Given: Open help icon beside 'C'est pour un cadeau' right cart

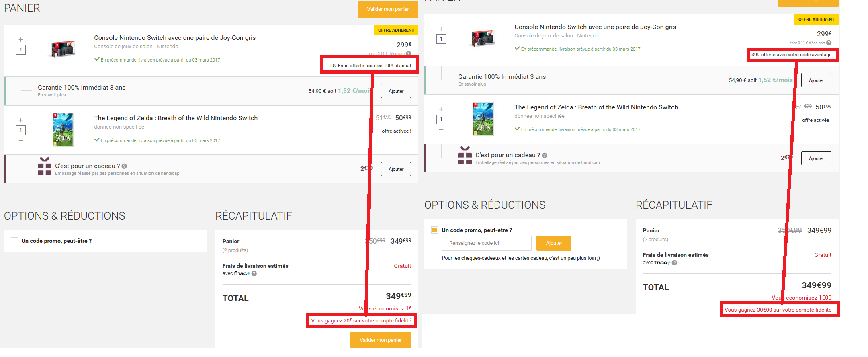Looking at the screenshot, I should [x=545, y=155].
